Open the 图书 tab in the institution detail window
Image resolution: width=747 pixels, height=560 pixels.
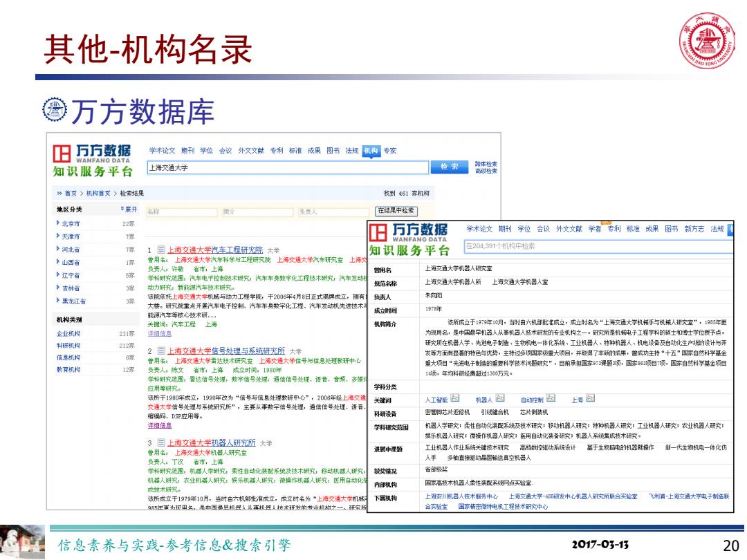[x=671, y=229]
